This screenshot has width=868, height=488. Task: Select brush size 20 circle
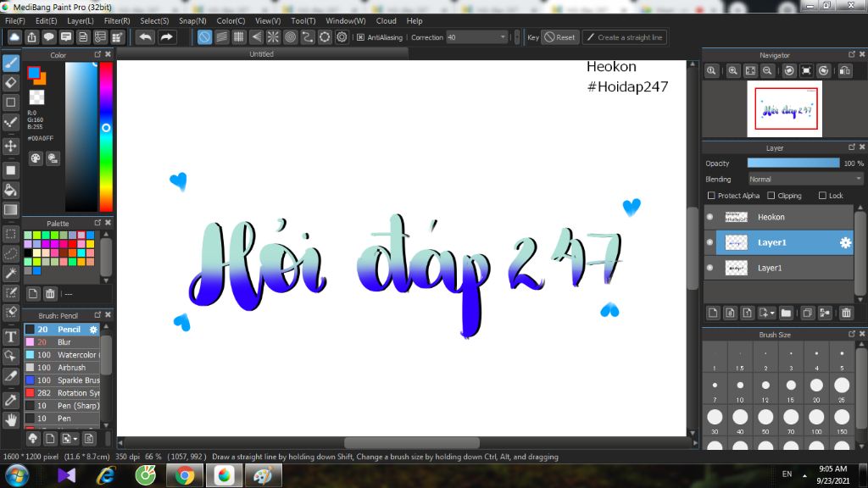(x=816, y=385)
